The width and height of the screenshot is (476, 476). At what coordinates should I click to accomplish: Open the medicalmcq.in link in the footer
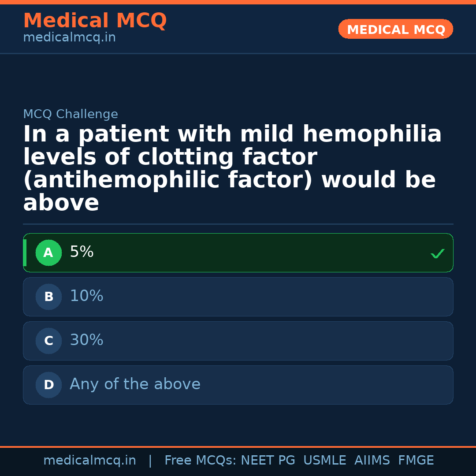[x=89, y=461]
